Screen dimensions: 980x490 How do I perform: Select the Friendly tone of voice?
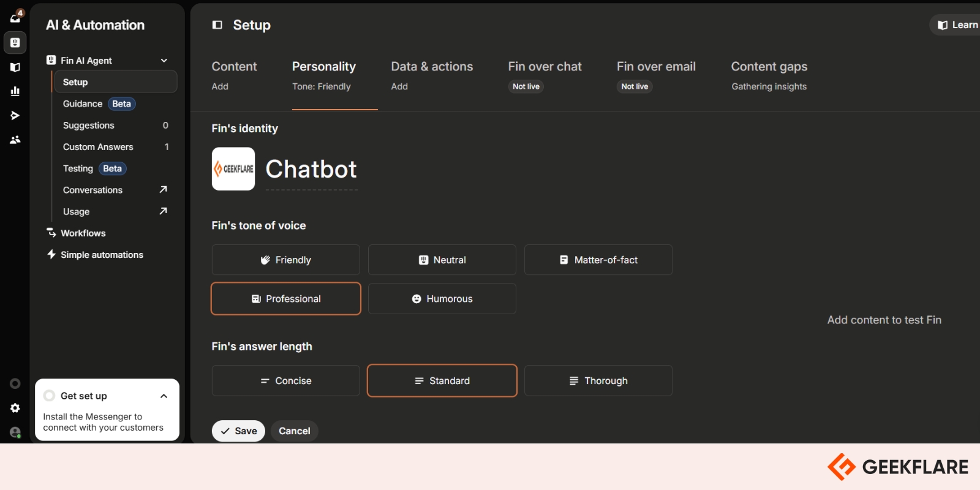coord(285,260)
